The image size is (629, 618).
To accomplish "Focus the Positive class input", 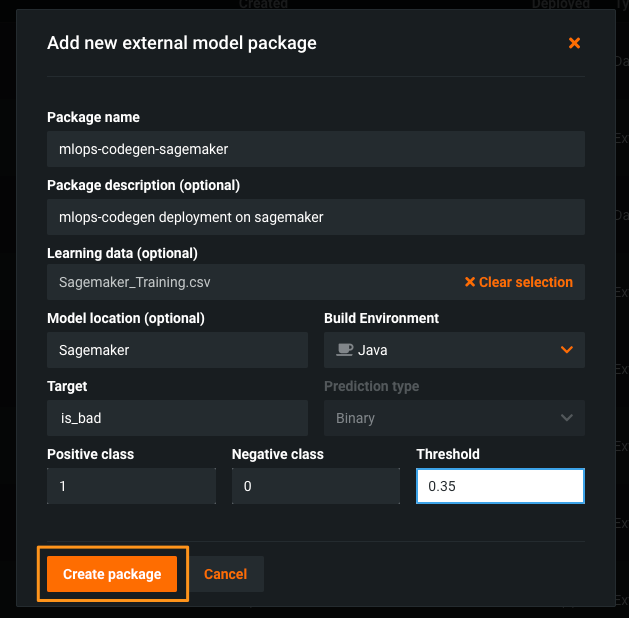I will click(131, 486).
